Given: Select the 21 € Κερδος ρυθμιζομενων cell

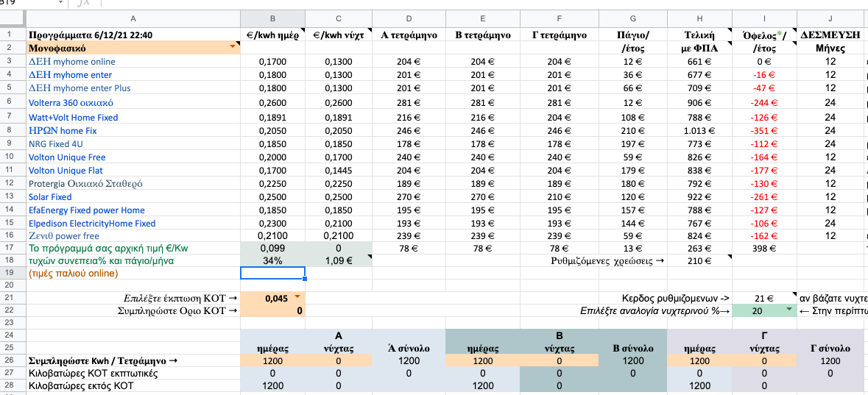Looking at the screenshot, I should (x=764, y=298).
